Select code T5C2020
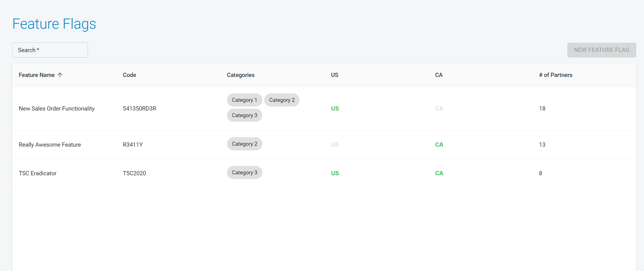Screen dimensions: 644x271 pos(134,173)
